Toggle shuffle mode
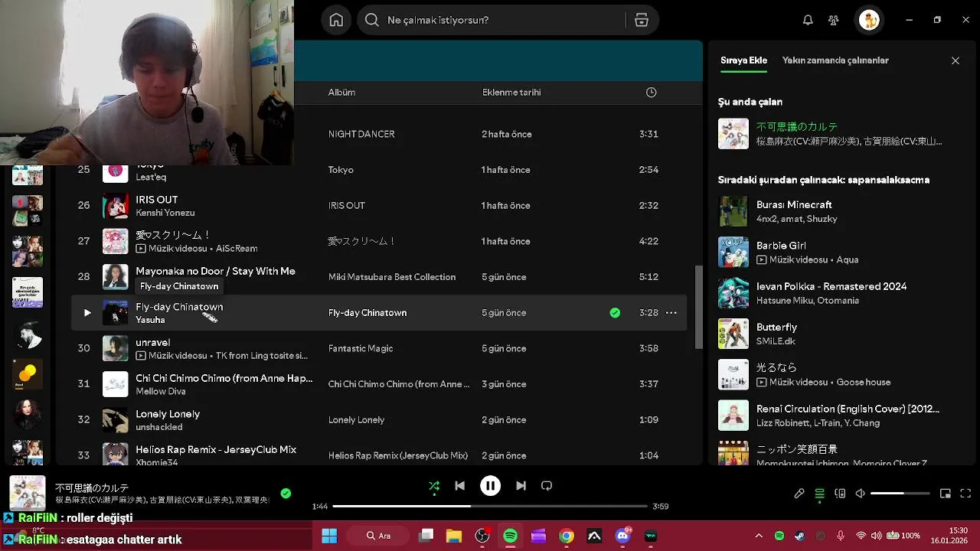The height and width of the screenshot is (551, 980). click(x=434, y=485)
